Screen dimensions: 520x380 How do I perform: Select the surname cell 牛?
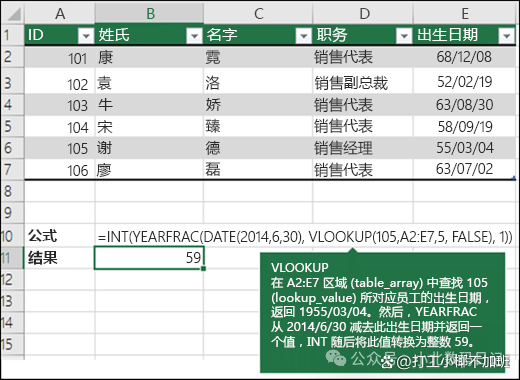tap(149, 105)
